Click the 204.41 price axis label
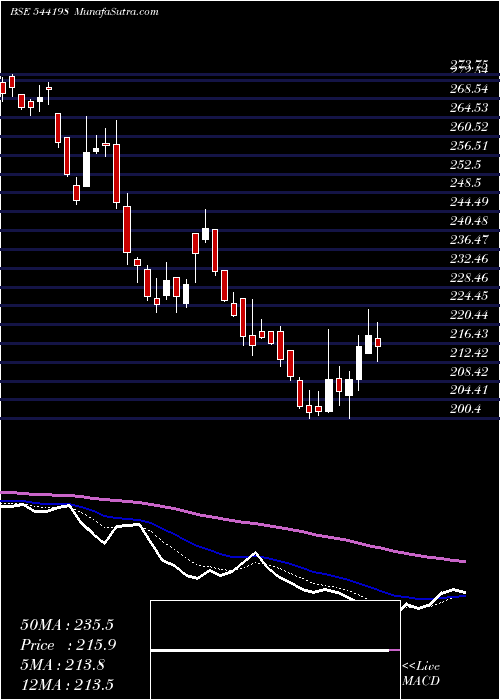This screenshot has width=500, height=700. pyautogui.click(x=471, y=390)
